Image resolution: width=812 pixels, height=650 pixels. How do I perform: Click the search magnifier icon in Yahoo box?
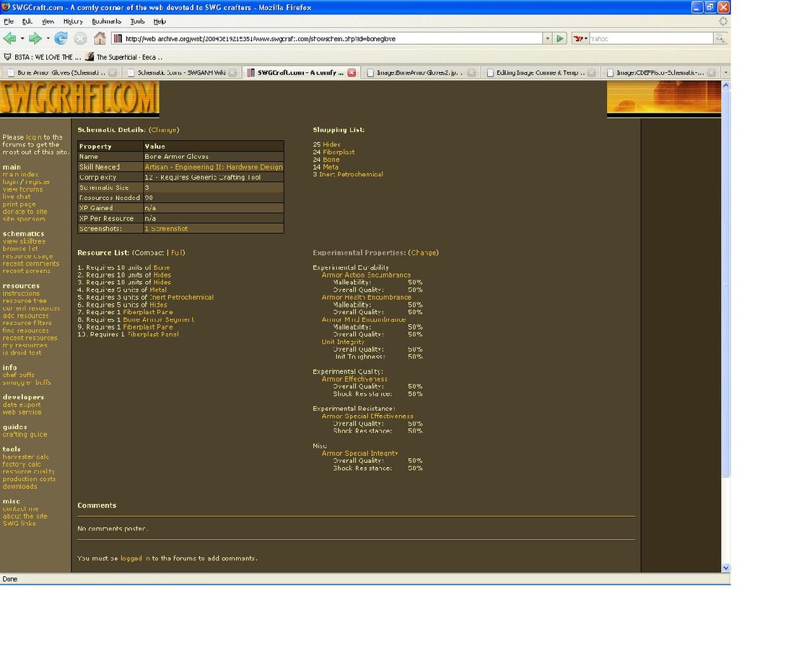pyautogui.click(x=720, y=38)
